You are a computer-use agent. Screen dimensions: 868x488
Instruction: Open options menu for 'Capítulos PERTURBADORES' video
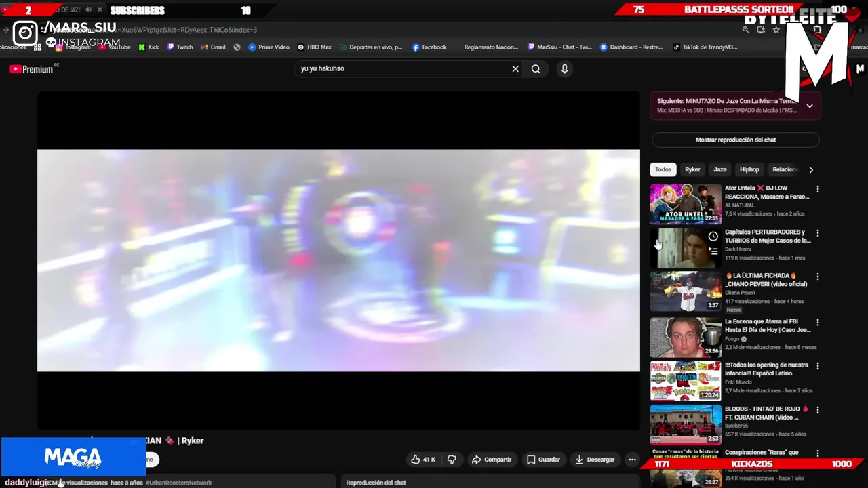click(817, 233)
